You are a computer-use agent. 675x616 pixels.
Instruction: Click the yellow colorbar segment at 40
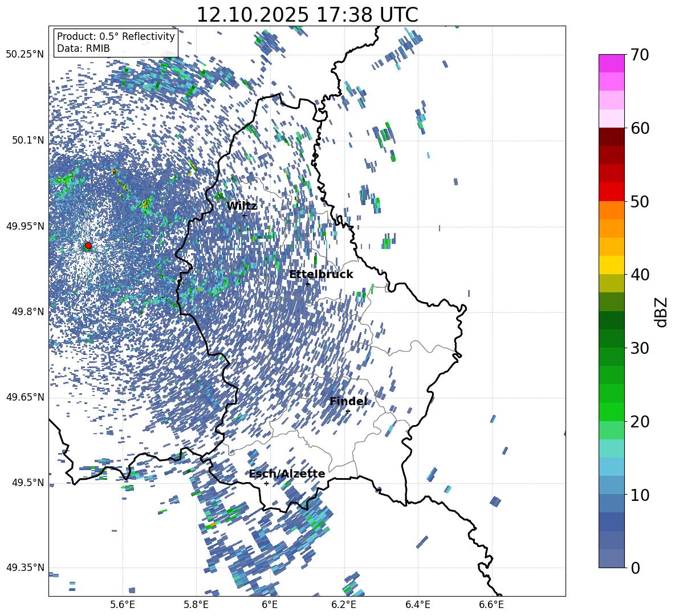click(x=611, y=265)
